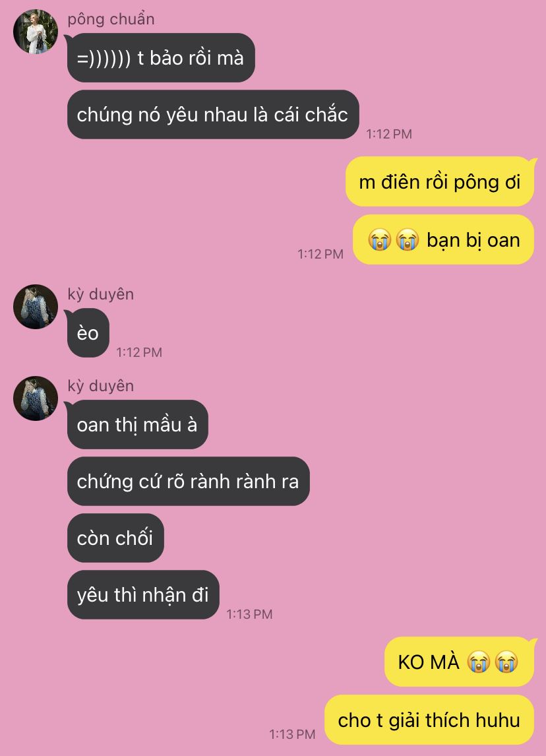The width and height of the screenshot is (546, 756).
Task: Tap 1:13 PM timestamp beside "yêu thì nhận đi"
Action: (250, 614)
